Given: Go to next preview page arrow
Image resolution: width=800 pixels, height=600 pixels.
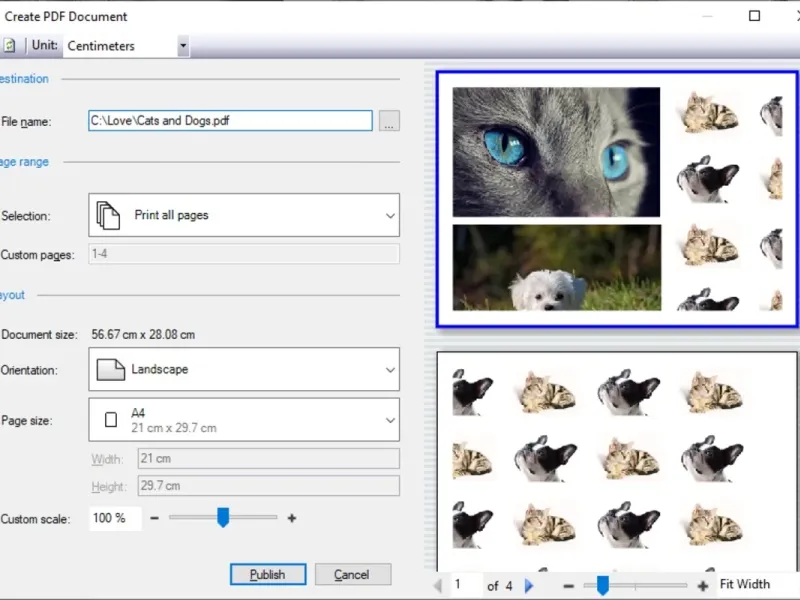Looking at the screenshot, I should point(529,585).
